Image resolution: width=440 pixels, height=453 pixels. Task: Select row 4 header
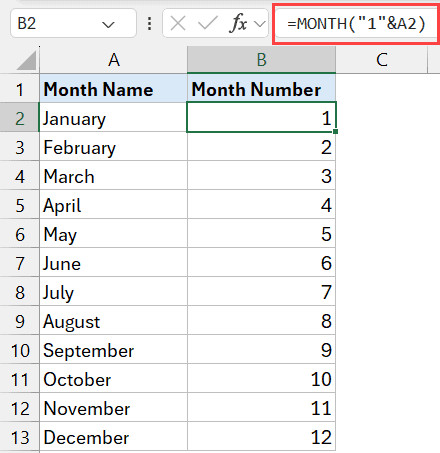19,175
